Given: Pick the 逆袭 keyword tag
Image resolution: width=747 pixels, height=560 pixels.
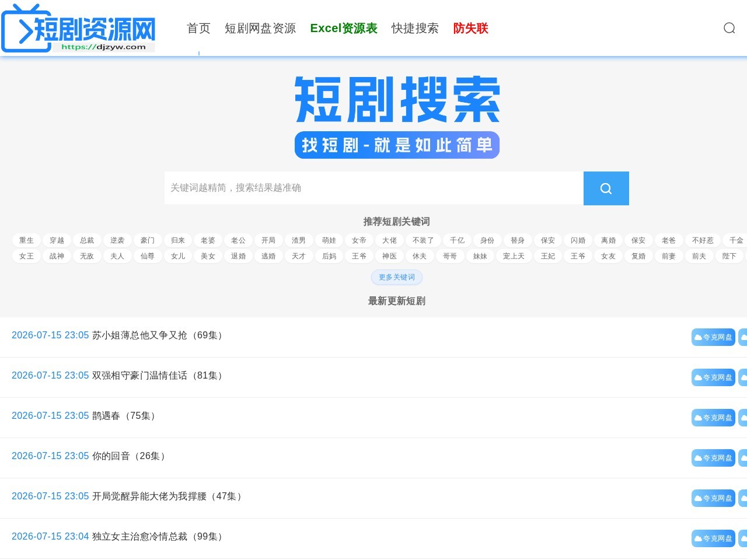Looking at the screenshot, I should click(117, 240).
